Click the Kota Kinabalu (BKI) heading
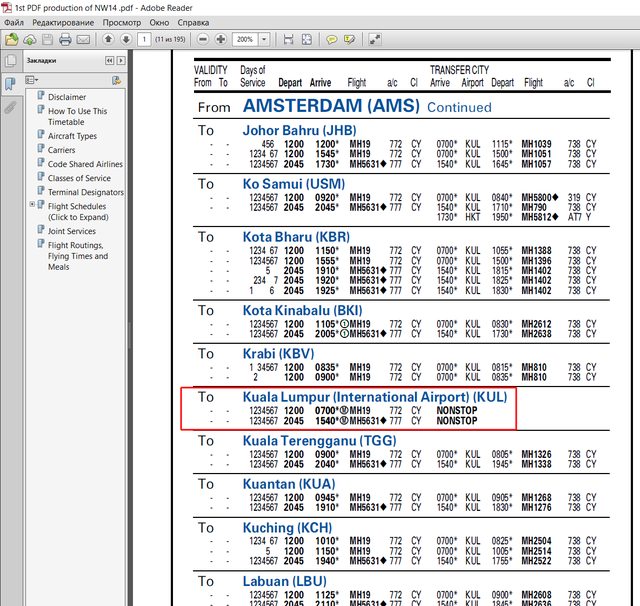Screen dimensions: 640x606 [302, 310]
